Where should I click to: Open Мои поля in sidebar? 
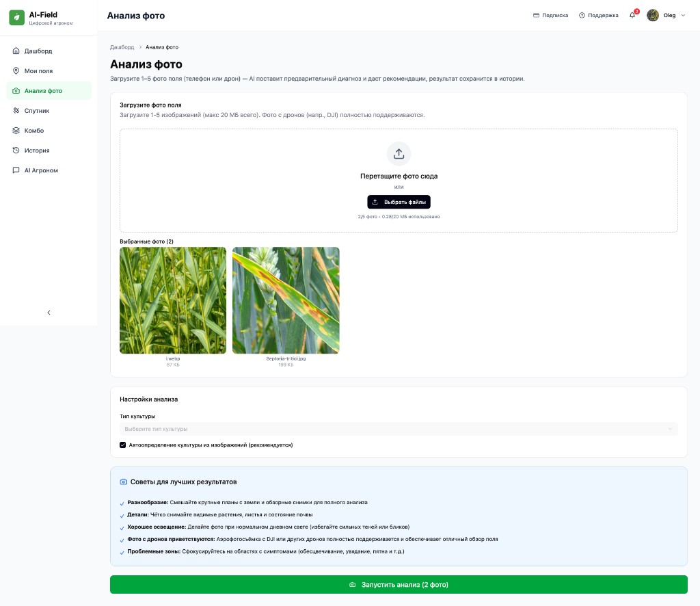pos(38,71)
